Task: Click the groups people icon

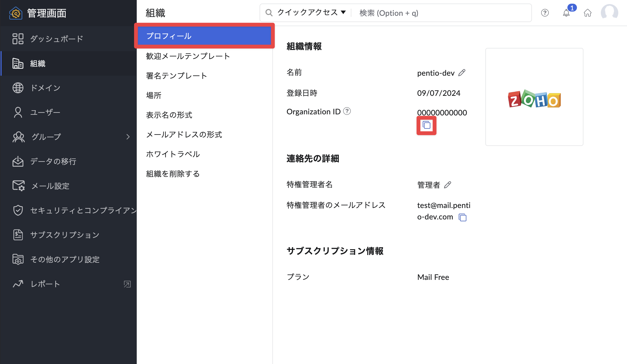Action: point(19,137)
